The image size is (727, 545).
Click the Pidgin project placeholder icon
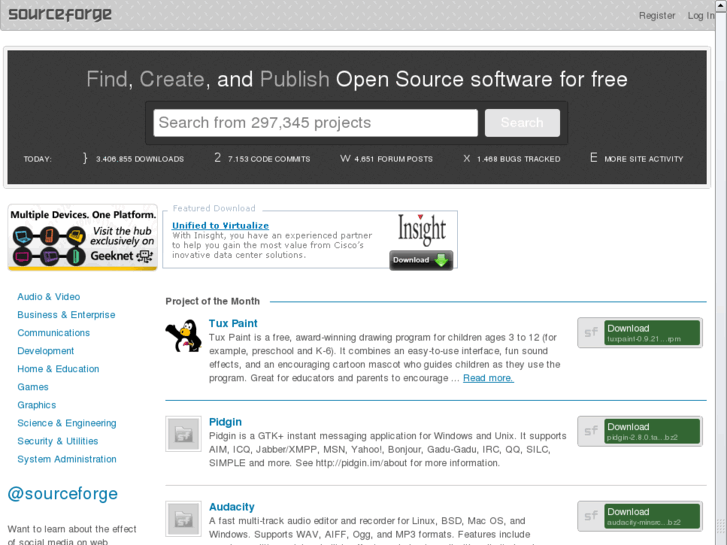point(183,433)
